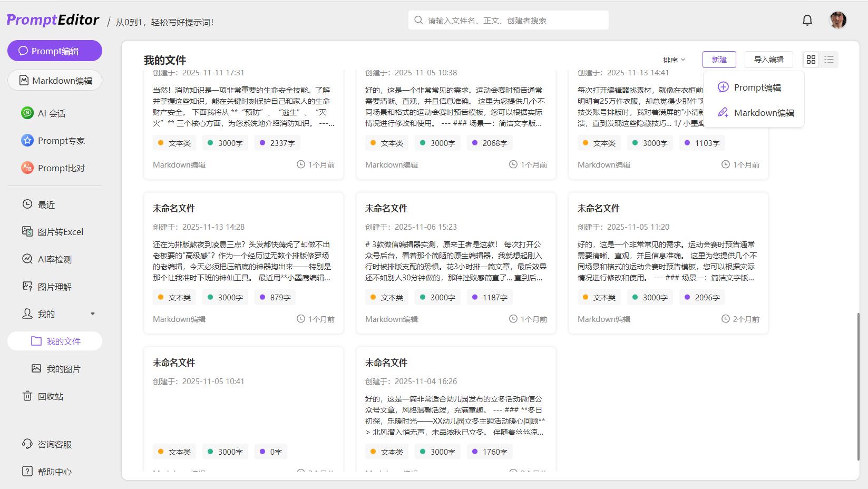Click the notification bell

click(x=807, y=19)
